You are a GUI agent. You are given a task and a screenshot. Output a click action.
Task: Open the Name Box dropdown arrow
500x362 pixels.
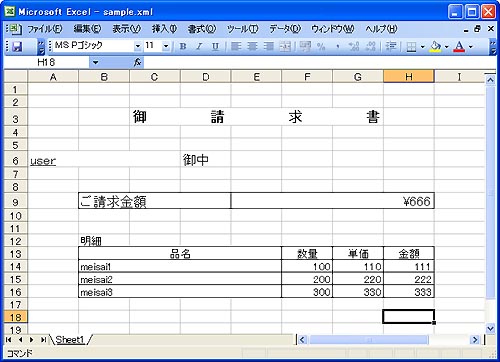95,62
